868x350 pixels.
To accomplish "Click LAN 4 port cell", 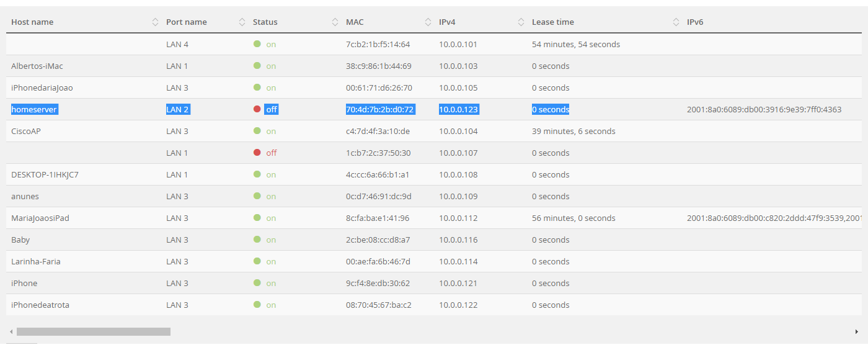I will tap(177, 44).
